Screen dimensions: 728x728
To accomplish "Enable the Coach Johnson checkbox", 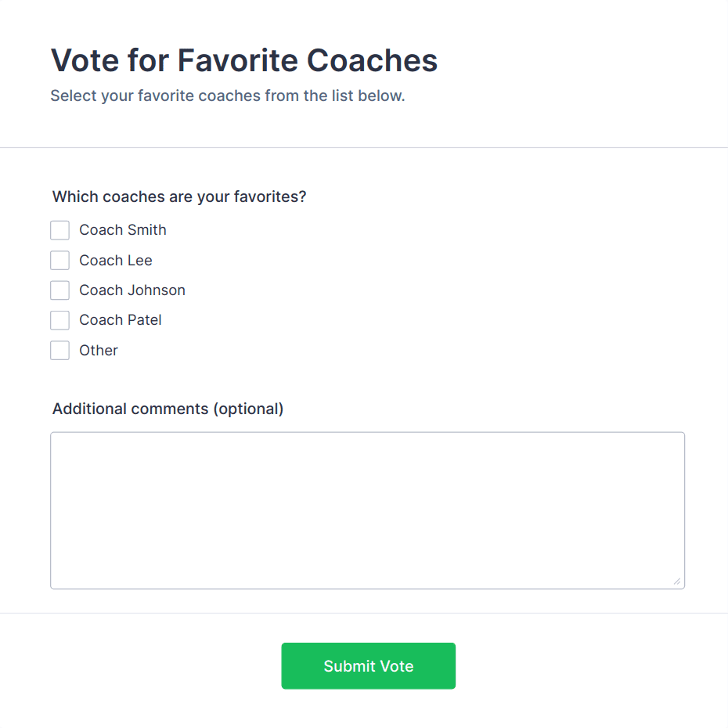I will click(60, 290).
